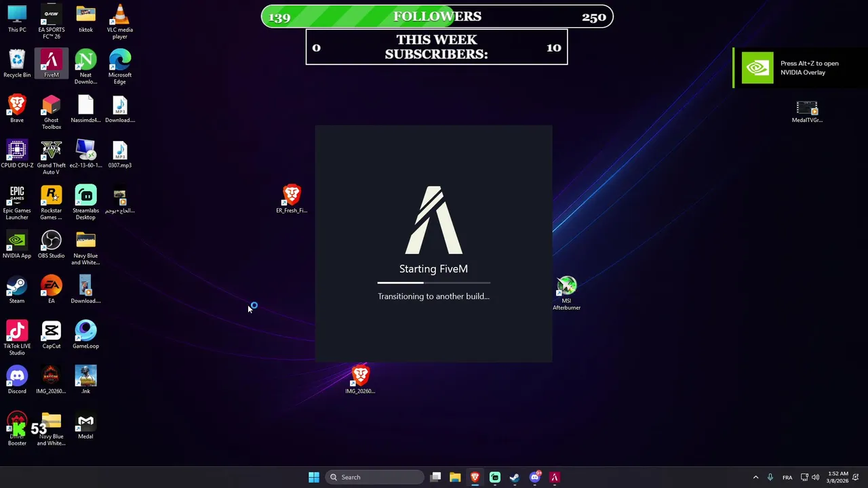Open the Recycle Bin
868x488 pixels.
click(17, 64)
